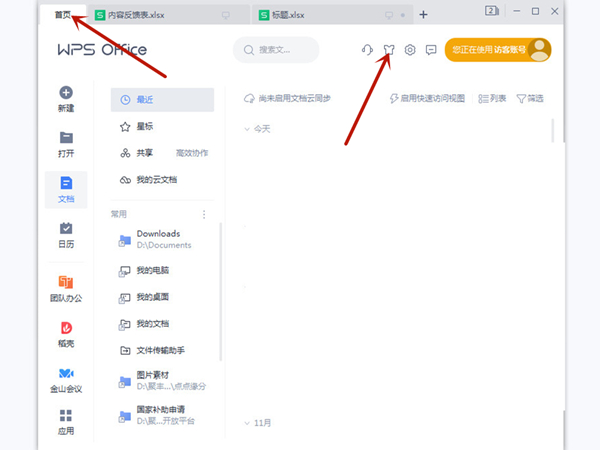The width and height of the screenshot is (600, 450).
Task: Open the 筛选 filter dropdown
Action: [x=530, y=98]
